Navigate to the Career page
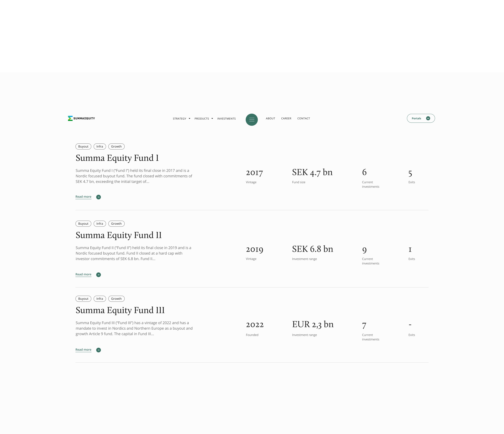Image resolution: width=504 pixels, height=434 pixels. coord(286,118)
